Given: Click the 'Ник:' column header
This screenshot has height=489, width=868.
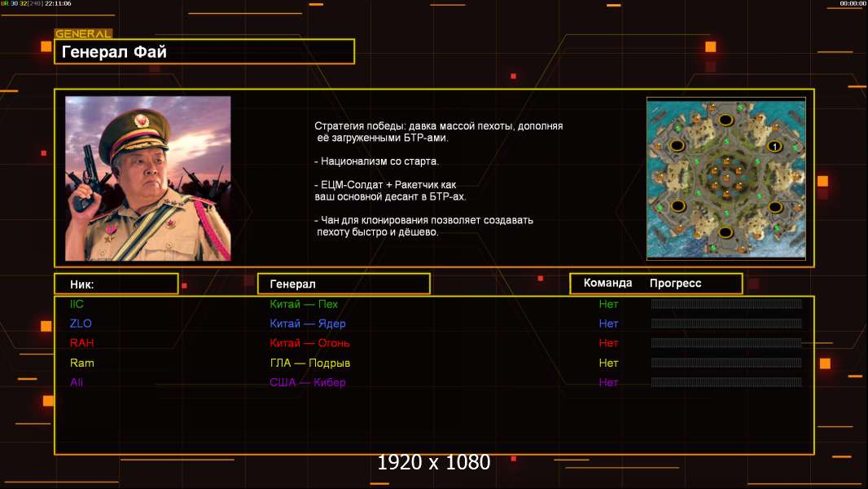Looking at the screenshot, I should 116,284.
